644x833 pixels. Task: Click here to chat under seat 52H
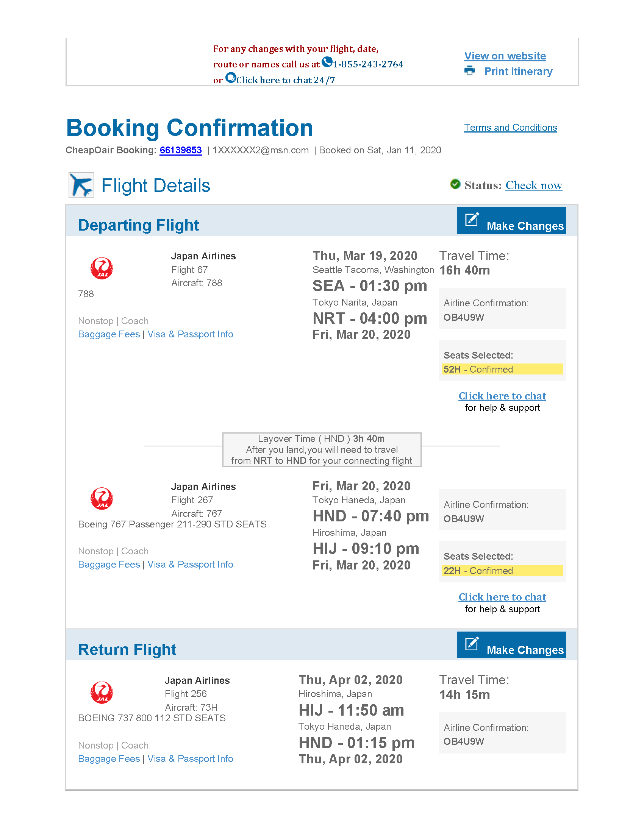click(x=502, y=396)
